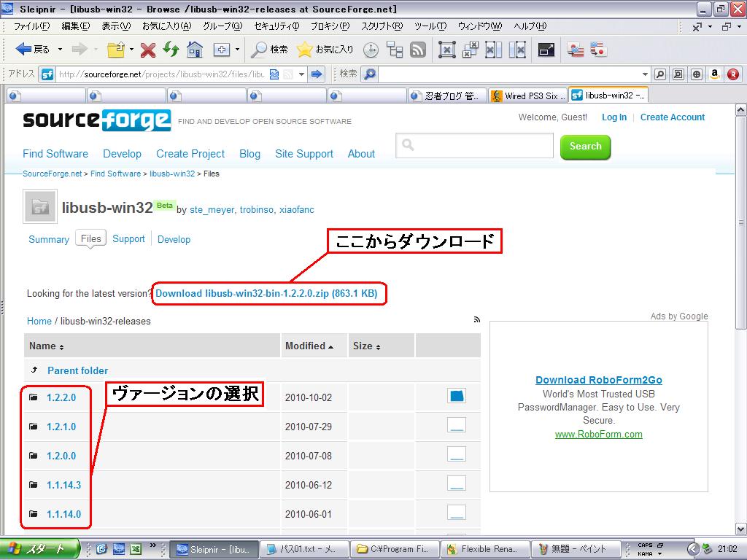
Task: Click the stats icon in the 1.2.2.0 row
Action: (457, 396)
